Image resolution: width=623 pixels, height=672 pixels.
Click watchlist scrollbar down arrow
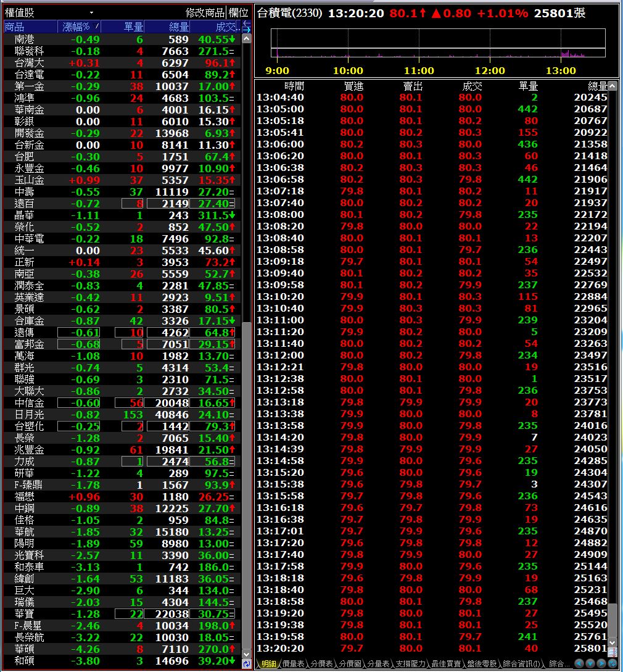[246, 655]
